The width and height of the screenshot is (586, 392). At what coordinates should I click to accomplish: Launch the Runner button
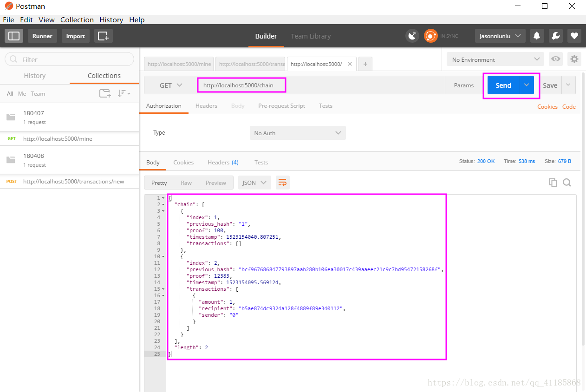(x=42, y=36)
